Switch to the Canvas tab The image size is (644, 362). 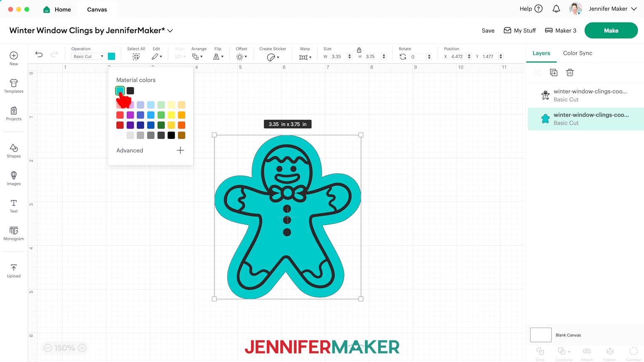click(97, 9)
